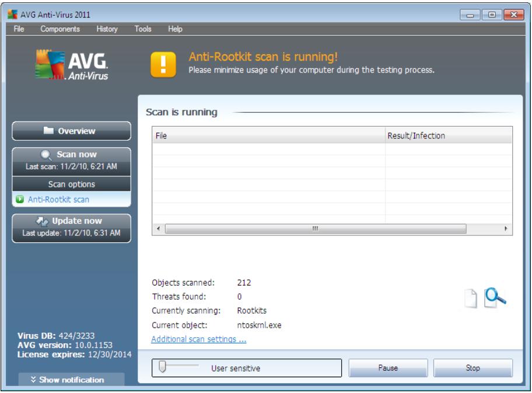This screenshot has width=532, height=393.
Task: Click the right scroll arrow of results list
Action: (506, 228)
